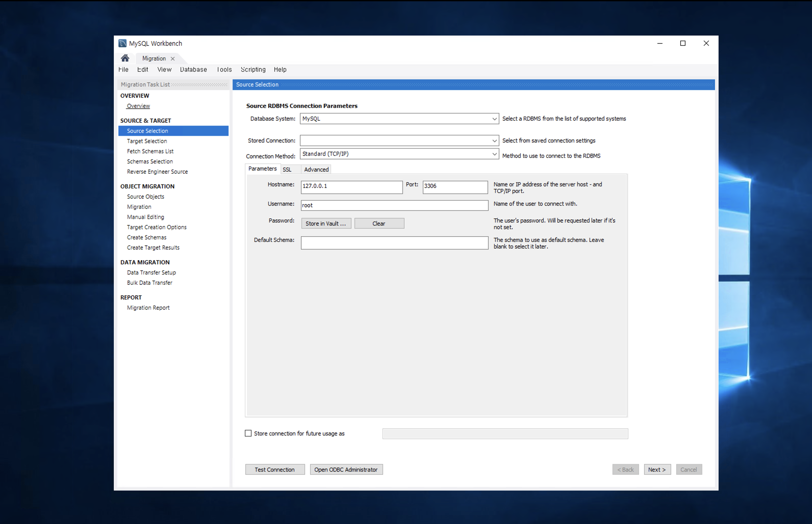The width and height of the screenshot is (812, 524).
Task: Minimize the MySQL Workbench window
Action: pyautogui.click(x=660, y=43)
